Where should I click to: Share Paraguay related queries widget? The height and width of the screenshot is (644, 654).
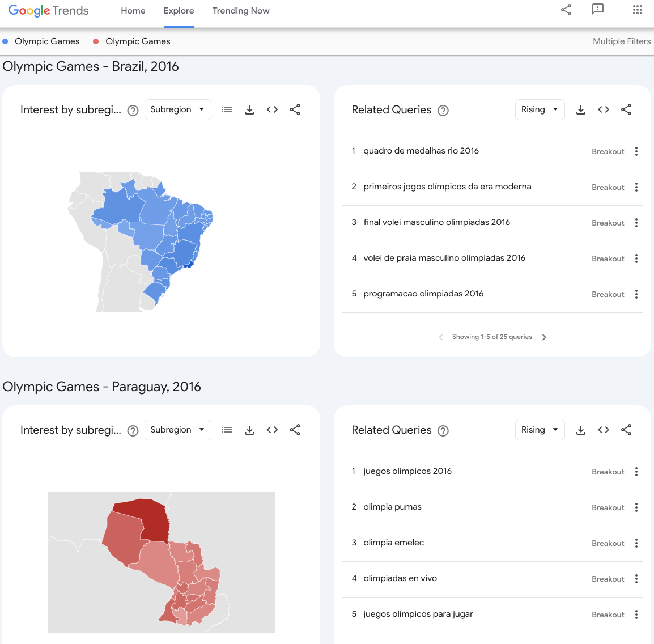(x=626, y=430)
